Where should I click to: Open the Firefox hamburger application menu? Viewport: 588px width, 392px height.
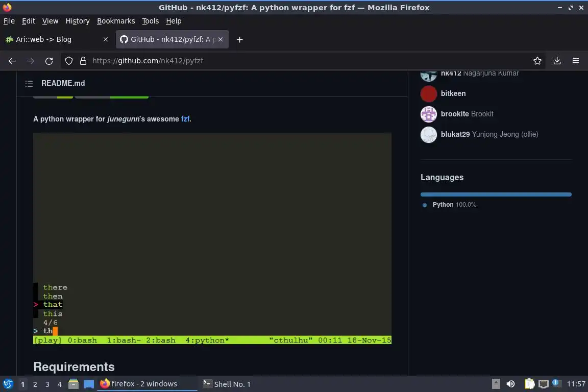[576, 61]
